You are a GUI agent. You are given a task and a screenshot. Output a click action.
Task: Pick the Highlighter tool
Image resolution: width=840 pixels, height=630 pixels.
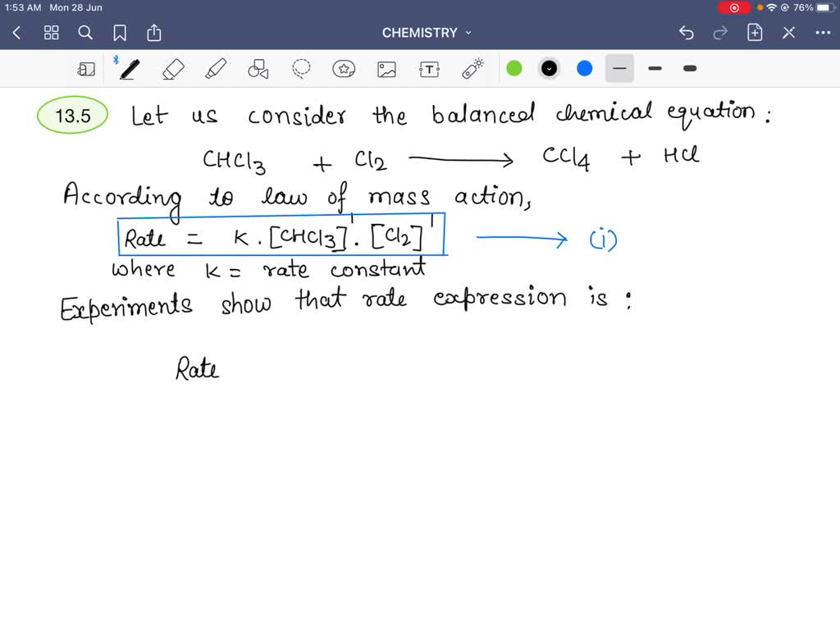(x=216, y=68)
